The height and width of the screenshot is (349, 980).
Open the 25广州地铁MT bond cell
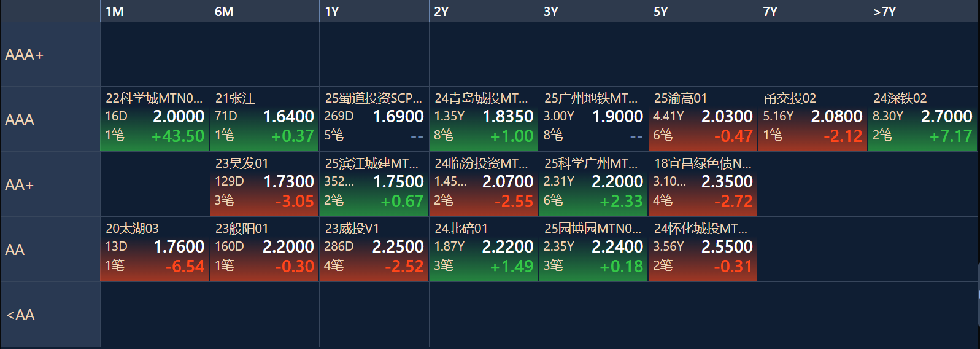point(593,119)
